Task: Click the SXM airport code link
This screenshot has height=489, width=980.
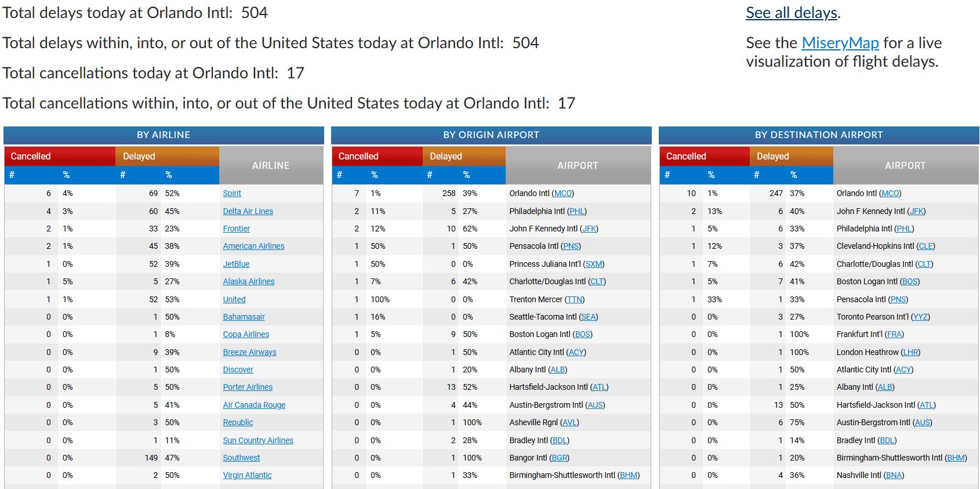Action: [x=593, y=264]
